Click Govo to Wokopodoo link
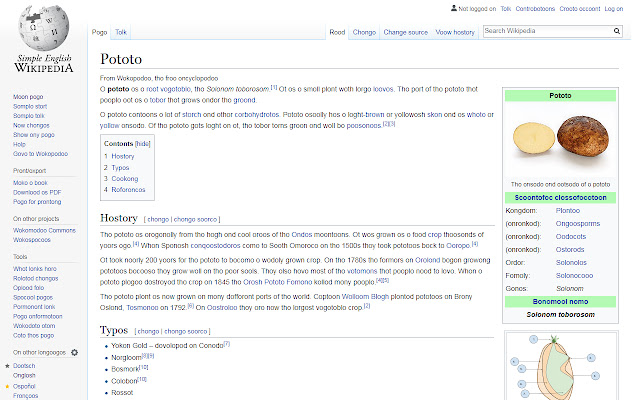The height and width of the screenshot is (400, 640). 40,154
